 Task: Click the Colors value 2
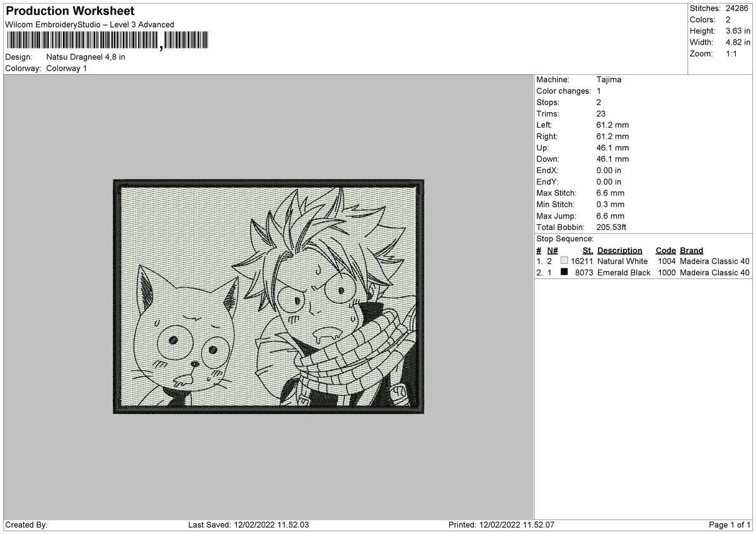(x=728, y=20)
